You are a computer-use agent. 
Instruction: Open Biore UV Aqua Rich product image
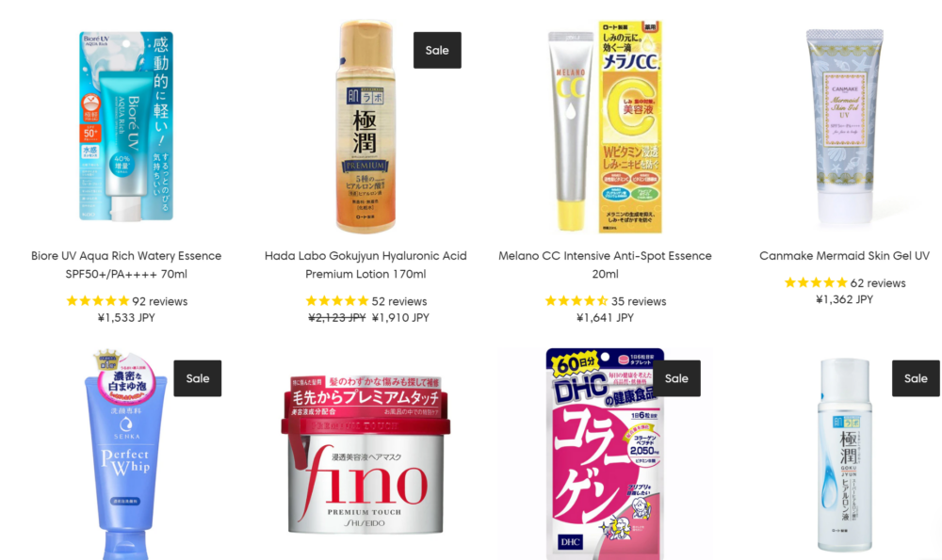(x=126, y=126)
